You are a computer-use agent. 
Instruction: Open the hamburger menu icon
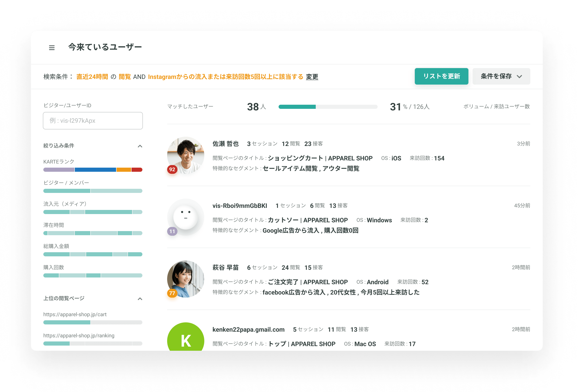pyautogui.click(x=52, y=48)
